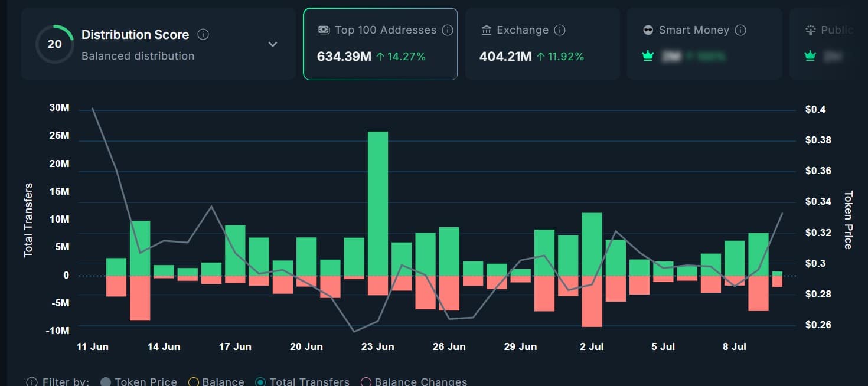
Task: Click the circular score gauge showing 20
Action: (54, 44)
